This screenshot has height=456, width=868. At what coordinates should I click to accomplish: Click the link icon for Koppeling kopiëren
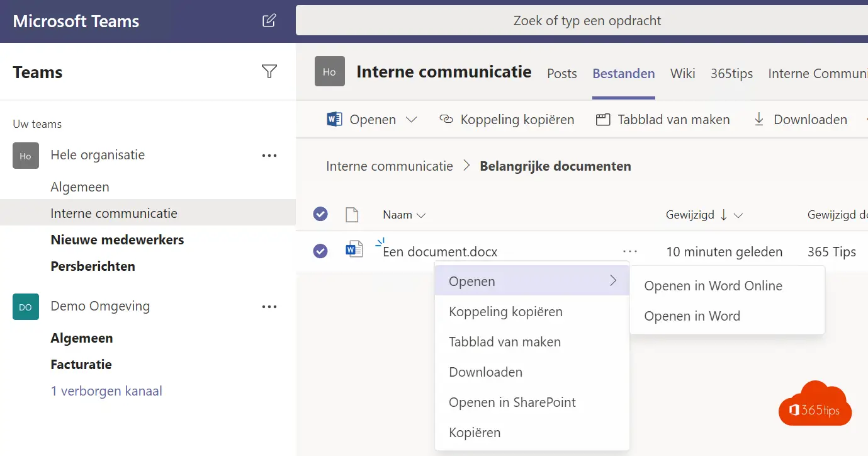tap(446, 119)
